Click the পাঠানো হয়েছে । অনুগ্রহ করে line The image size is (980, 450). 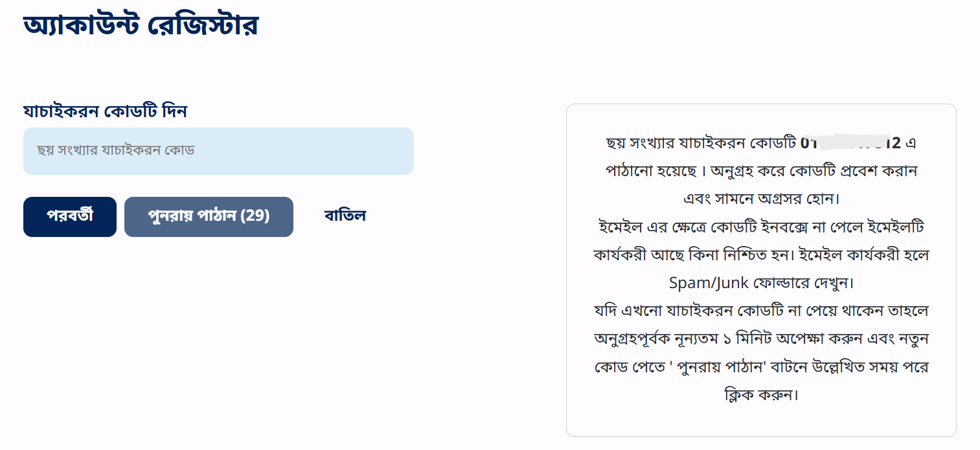pyautogui.click(x=761, y=172)
